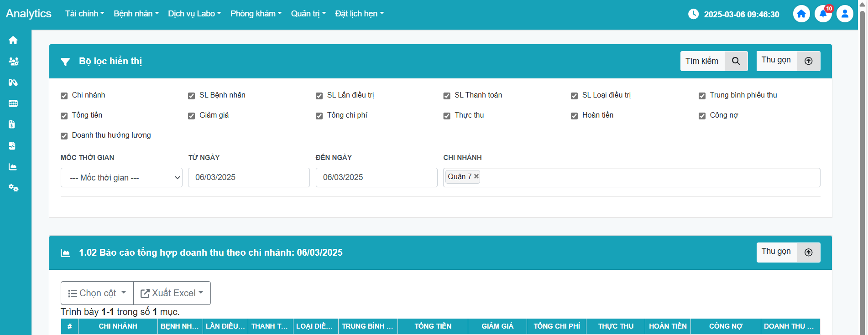Remove the Quận 7 branch tag
The width and height of the screenshot is (868, 335).
[476, 176]
